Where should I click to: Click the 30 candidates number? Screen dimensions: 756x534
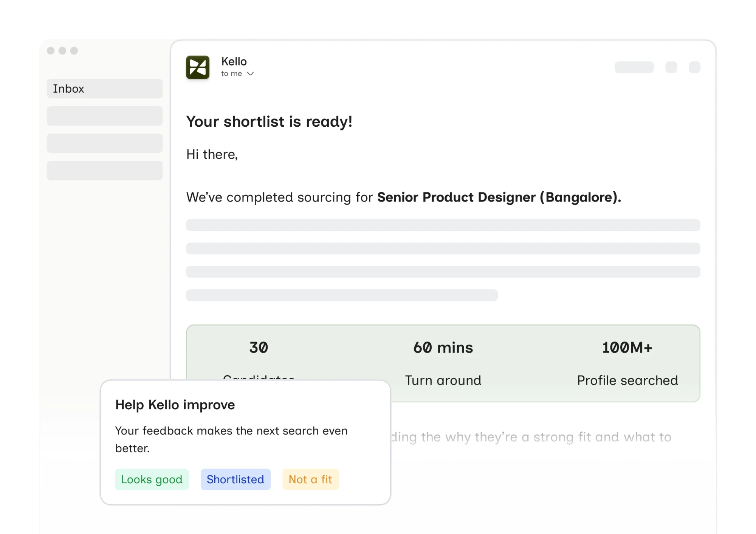point(259,348)
